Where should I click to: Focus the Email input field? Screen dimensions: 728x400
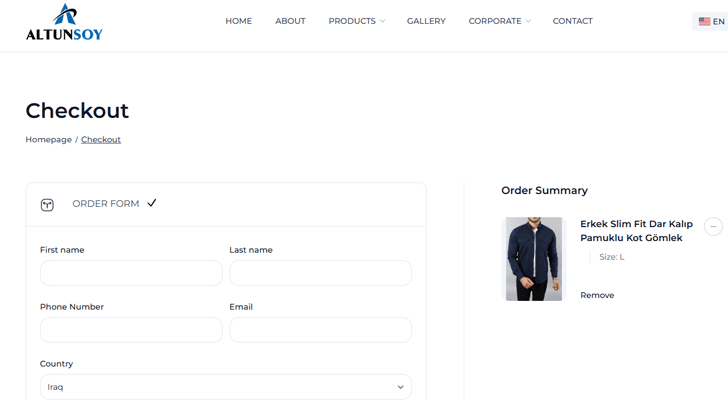[x=320, y=330]
